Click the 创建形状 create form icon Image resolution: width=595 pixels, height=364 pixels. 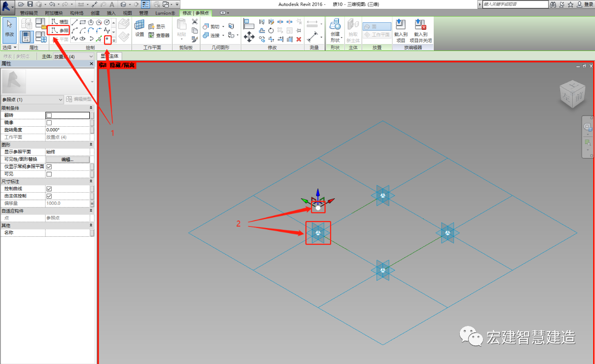[335, 30]
